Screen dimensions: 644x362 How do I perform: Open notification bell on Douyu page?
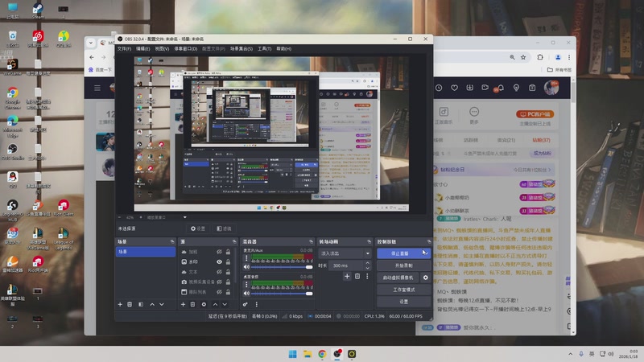[x=501, y=88]
